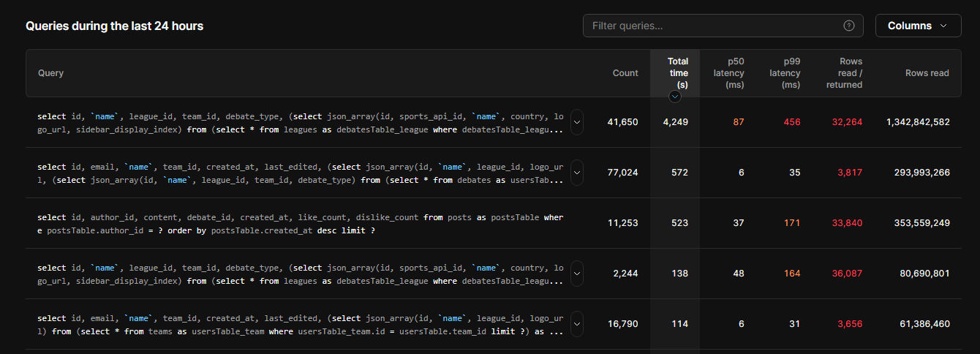Open the first debates query text
Screen dimensions: 980x354
[x=301, y=122]
